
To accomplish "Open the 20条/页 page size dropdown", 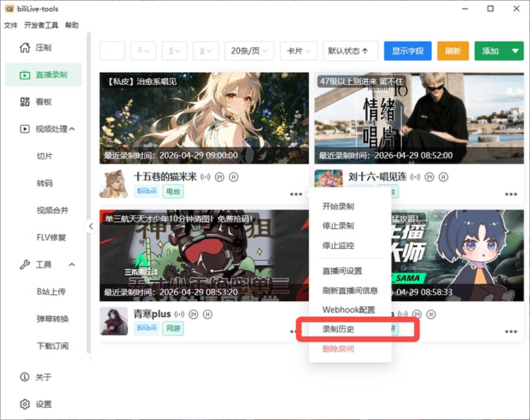I will click(249, 51).
